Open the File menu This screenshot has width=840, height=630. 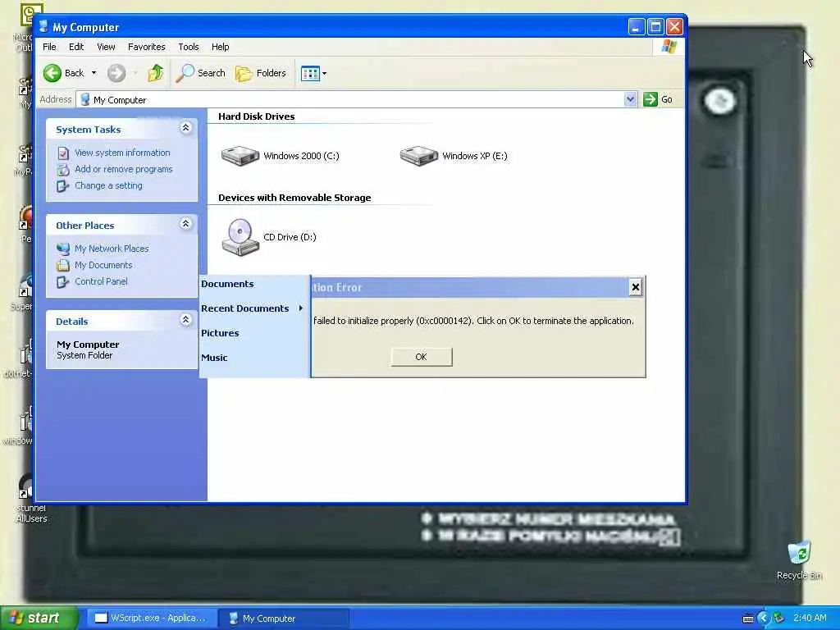49,47
